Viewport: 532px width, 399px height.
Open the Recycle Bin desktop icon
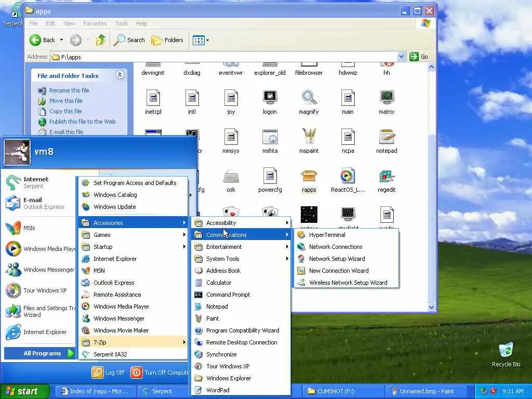click(x=506, y=355)
